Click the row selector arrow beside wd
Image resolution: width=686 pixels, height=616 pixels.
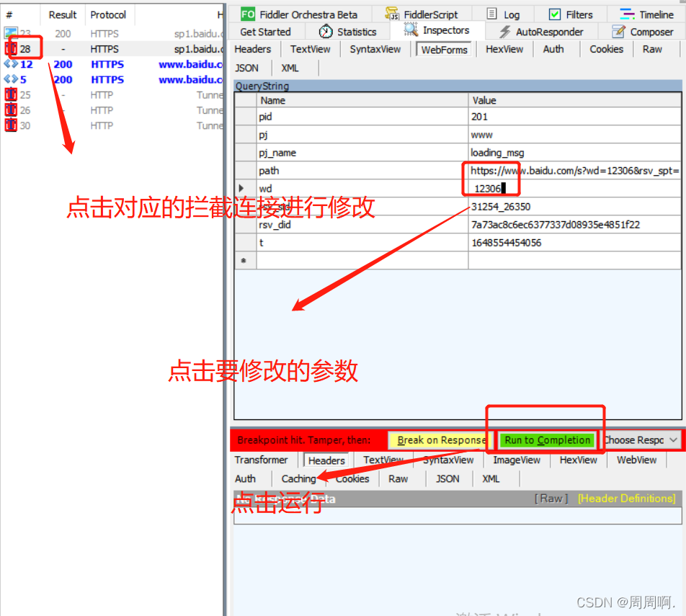(241, 189)
